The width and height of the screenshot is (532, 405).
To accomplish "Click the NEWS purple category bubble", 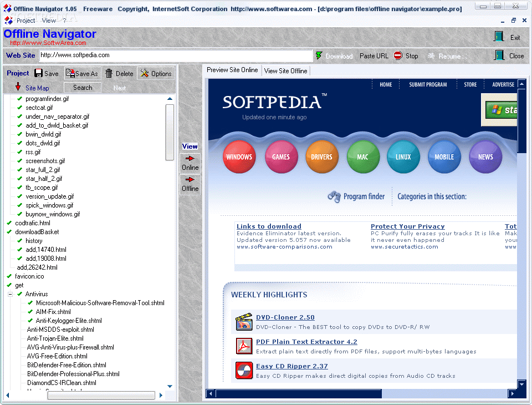I will 485,157.
